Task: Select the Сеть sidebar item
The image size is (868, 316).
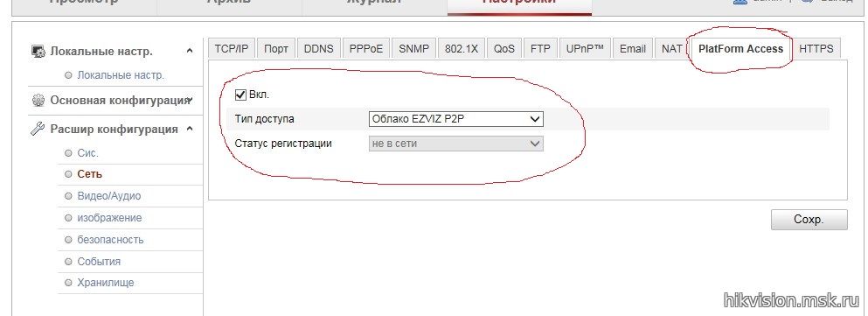Action: coord(90,174)
